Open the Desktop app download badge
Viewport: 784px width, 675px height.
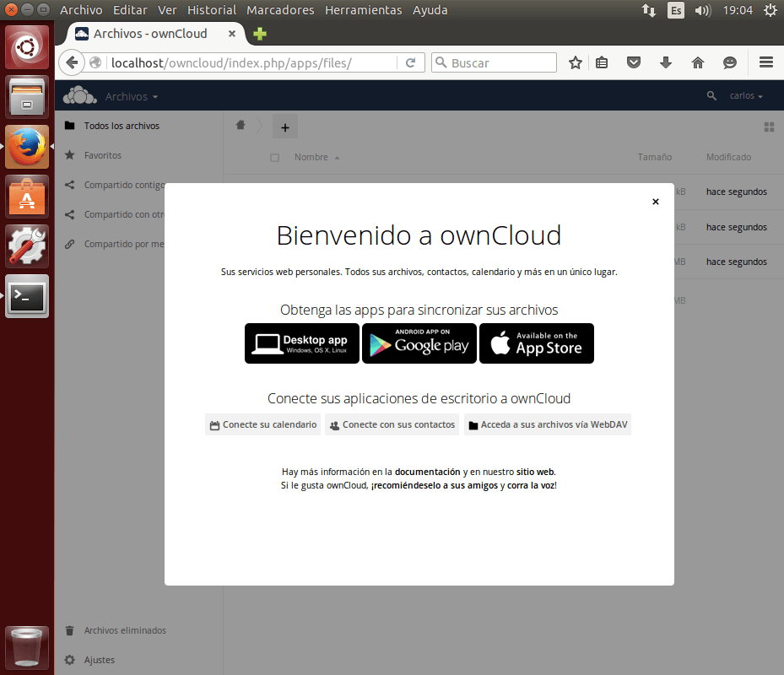302,343
